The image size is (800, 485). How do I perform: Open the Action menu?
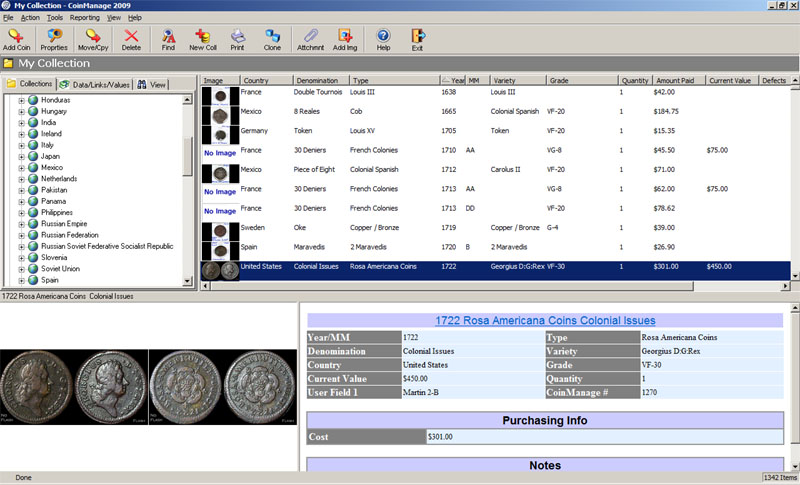(x=30, y=18)
